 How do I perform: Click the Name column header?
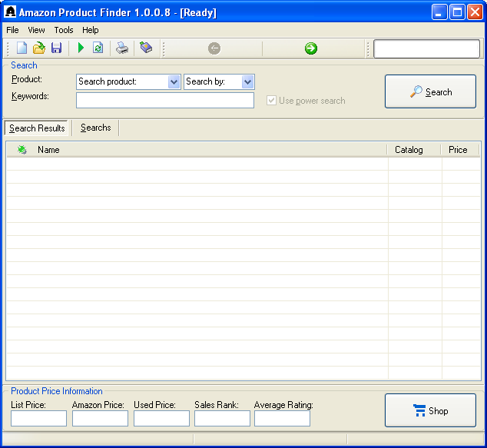[48, 150]
